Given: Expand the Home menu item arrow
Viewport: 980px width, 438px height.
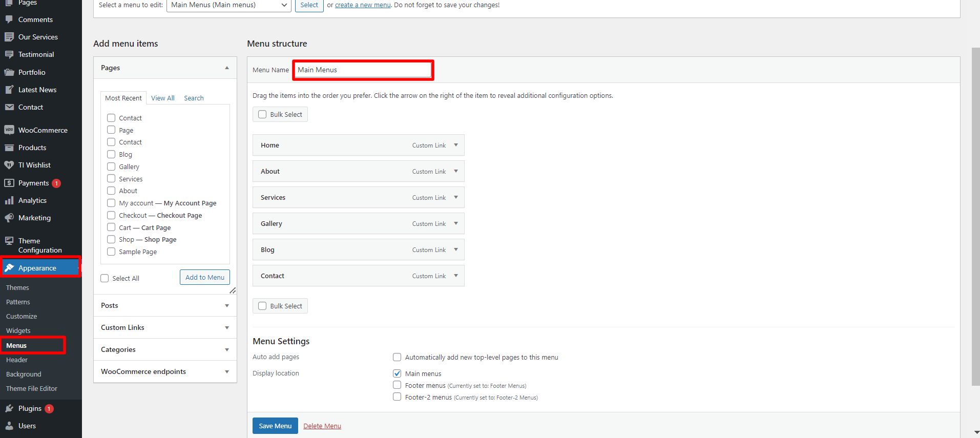Looking at the screenshot, I should [456, 145].
